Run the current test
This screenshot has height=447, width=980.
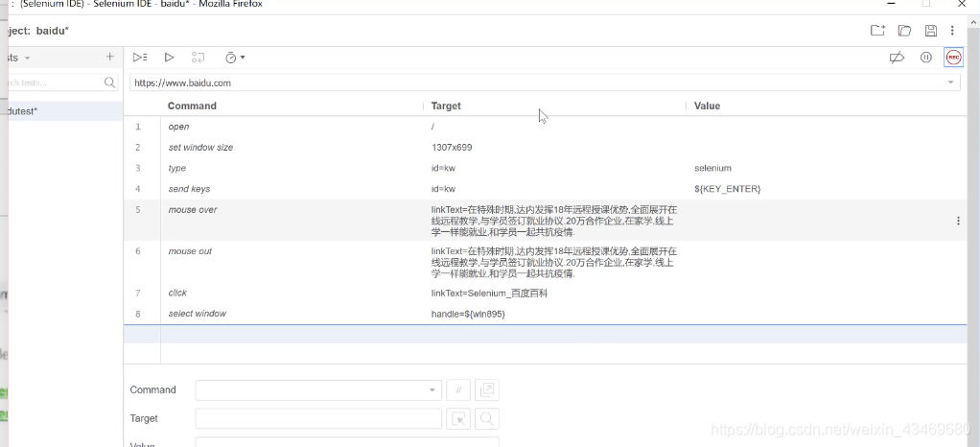169,58
